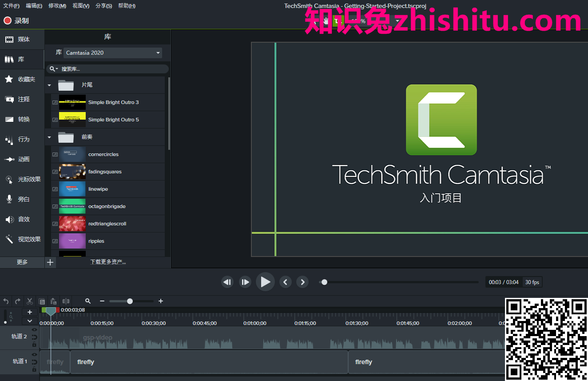Jump to the next clip arrow

302,282
